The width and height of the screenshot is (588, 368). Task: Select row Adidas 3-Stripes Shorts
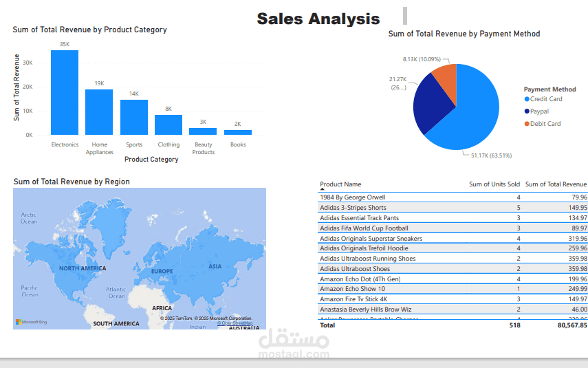pyautogui.click(x=453, y=208)
